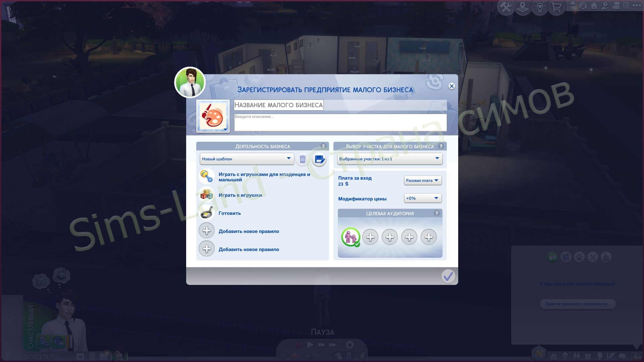Add third target audience slot

[390, 237]
